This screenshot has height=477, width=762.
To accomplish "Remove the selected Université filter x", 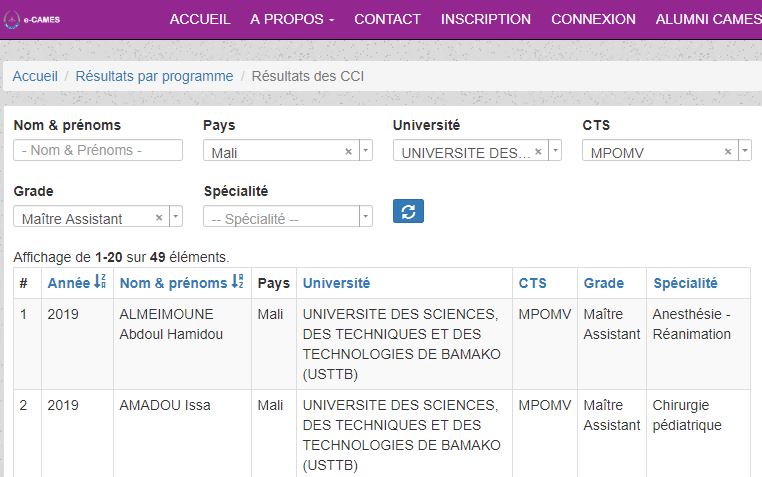I will pos(538,152).
